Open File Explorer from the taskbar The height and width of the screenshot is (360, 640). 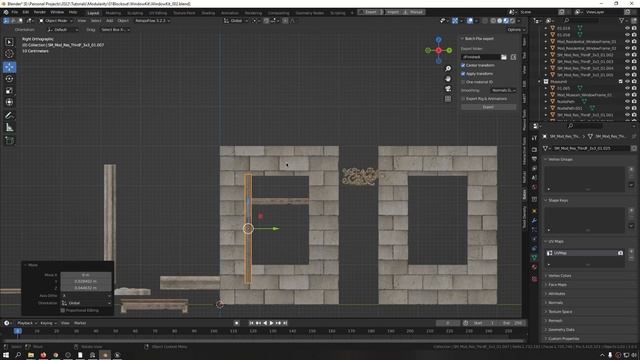[x=31, y=355]
